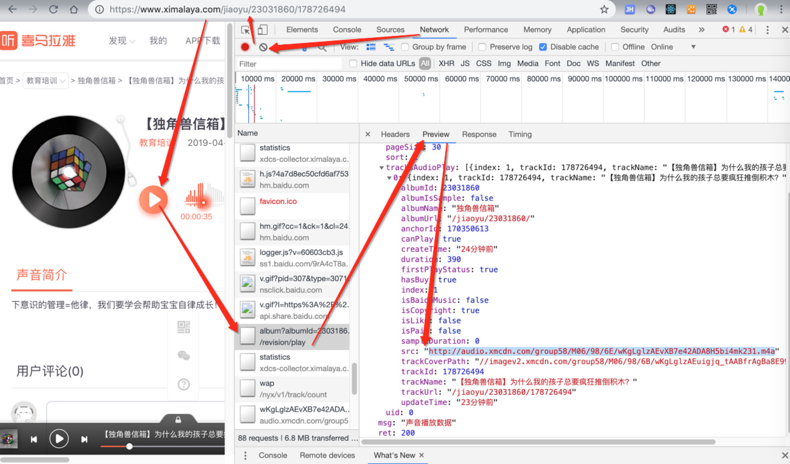Image resolution: width=790 pixels, height=464 pixels.
Task: Clear the network log
Action: [x=263, y=47]
